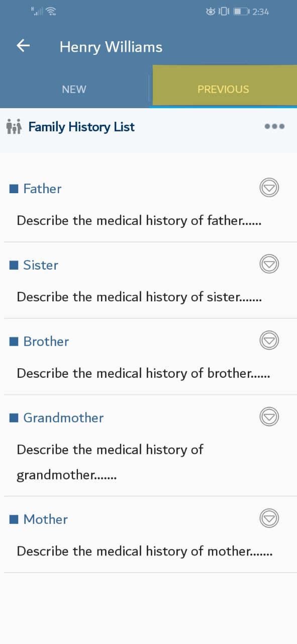
Task: Select the PREVIOUS tab
Action: point(223,89)
